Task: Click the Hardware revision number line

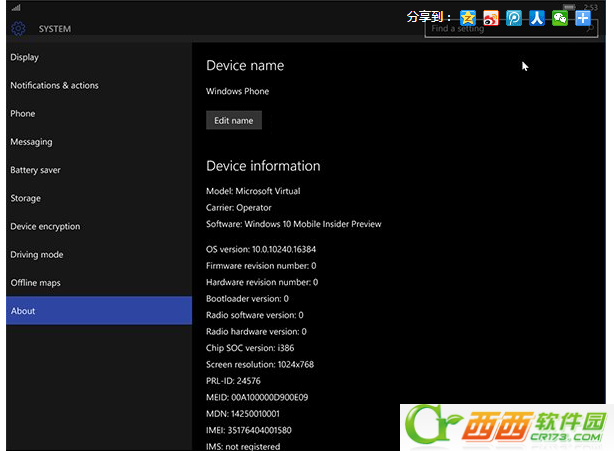Action: [262, 282]
